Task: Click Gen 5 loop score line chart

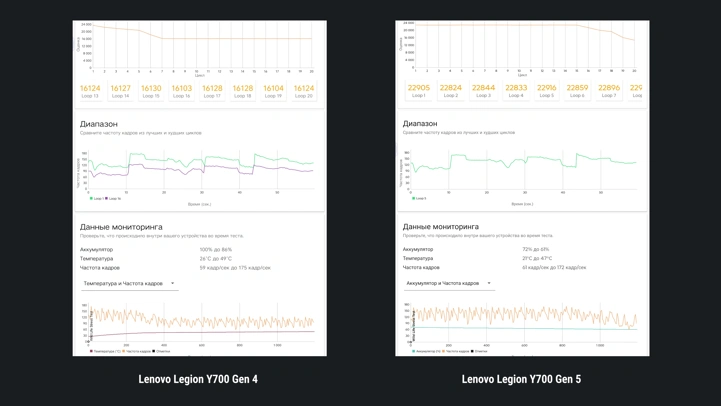Action: pyautogui.click(x=521, y=48)
